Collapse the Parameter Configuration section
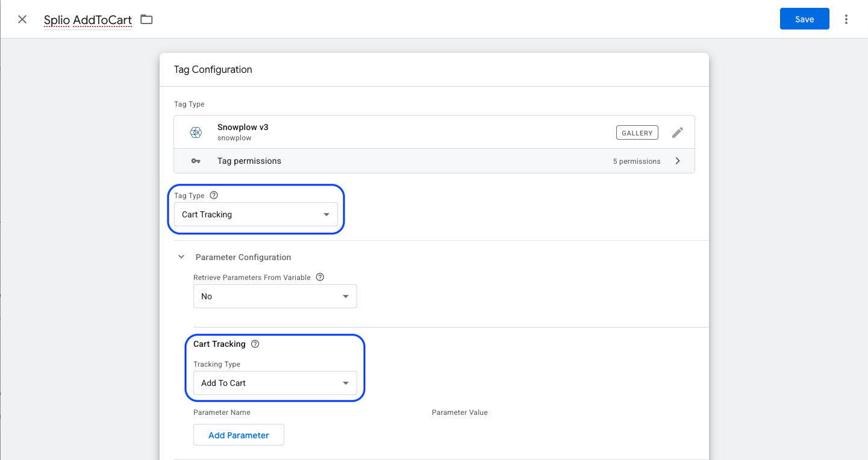 (x=181, y=257)
